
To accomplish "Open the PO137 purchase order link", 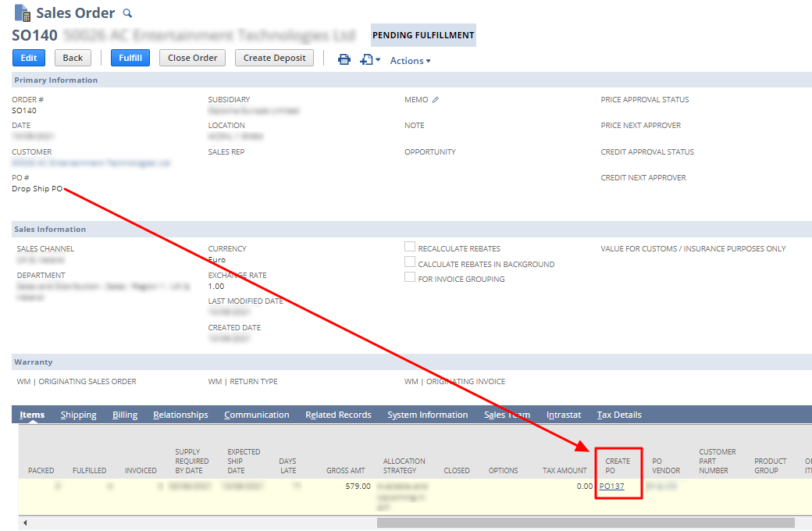I will (611, 486).
